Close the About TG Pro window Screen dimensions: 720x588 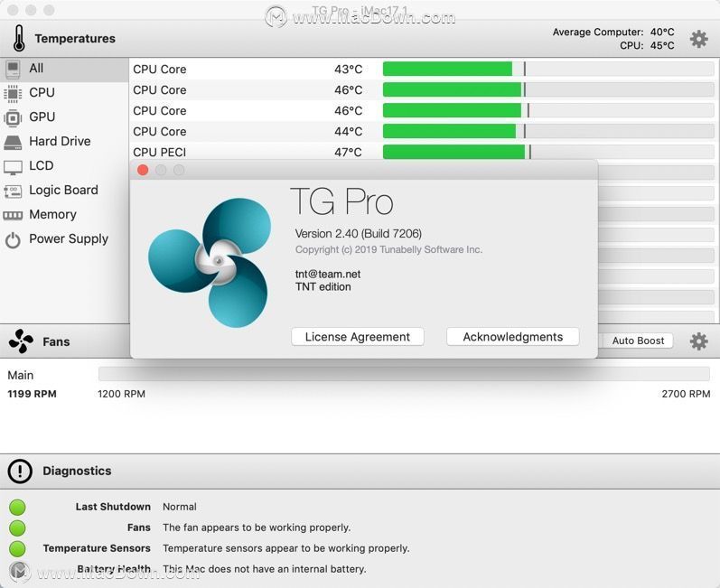tap(143, 171)
